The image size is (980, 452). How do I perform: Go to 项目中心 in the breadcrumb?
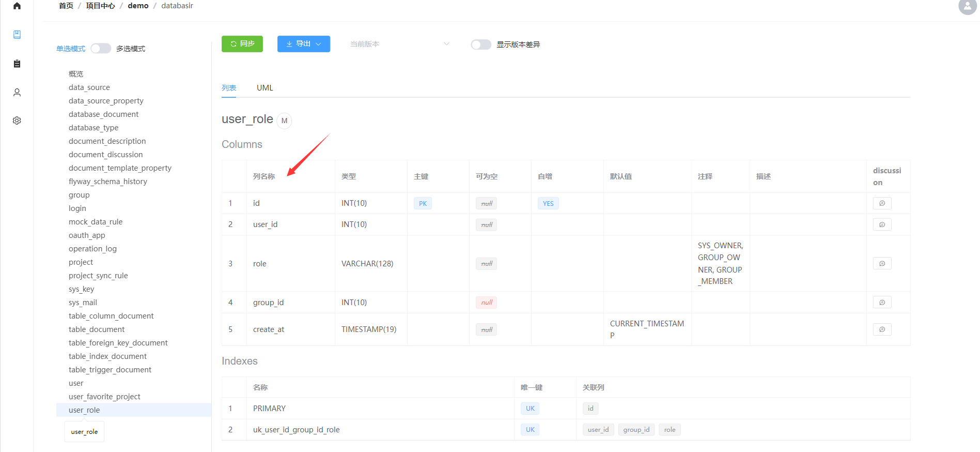[x=100, y=6]
